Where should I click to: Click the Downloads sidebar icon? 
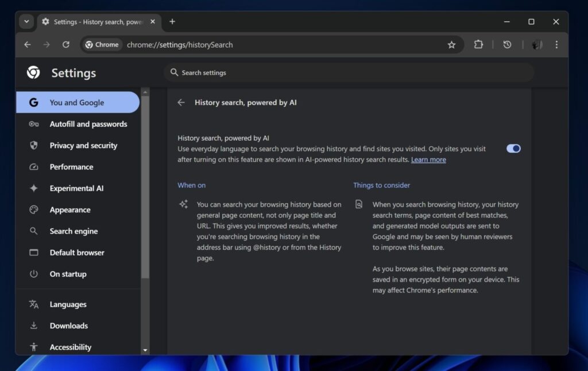pyautogui.click(x=34, y=326)
